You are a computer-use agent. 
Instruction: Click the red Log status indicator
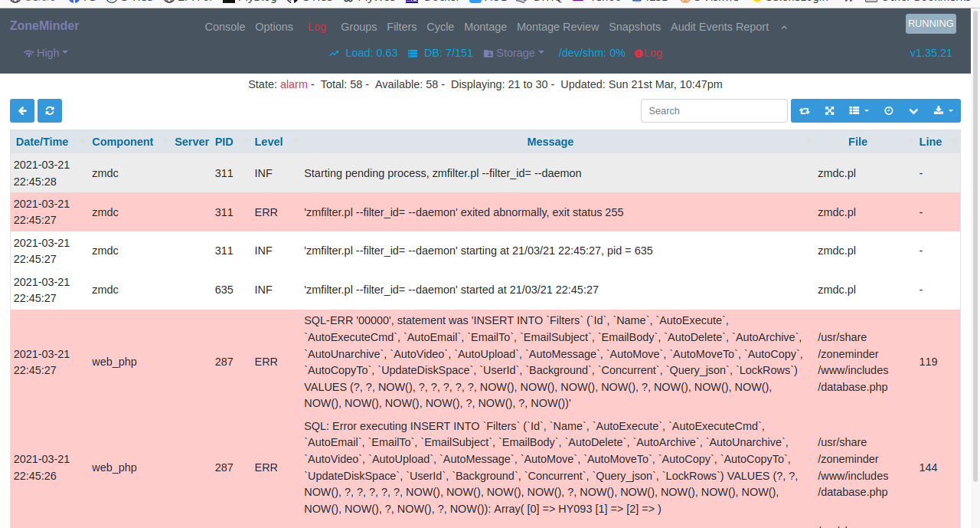click(648, 53)
